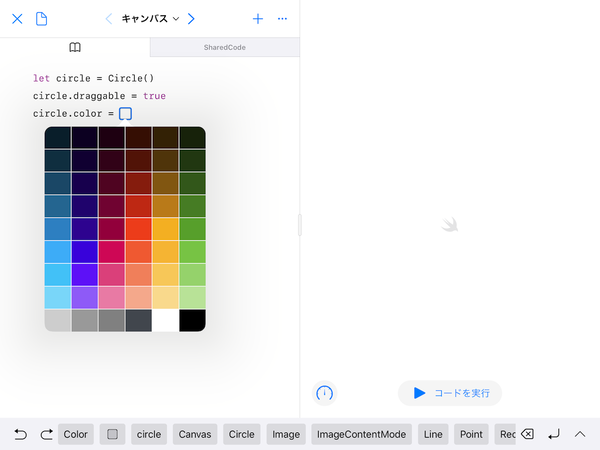The height and width of the screenshot is (450, 600).
Task: Open the document pages icon
Action: (42, 19)
